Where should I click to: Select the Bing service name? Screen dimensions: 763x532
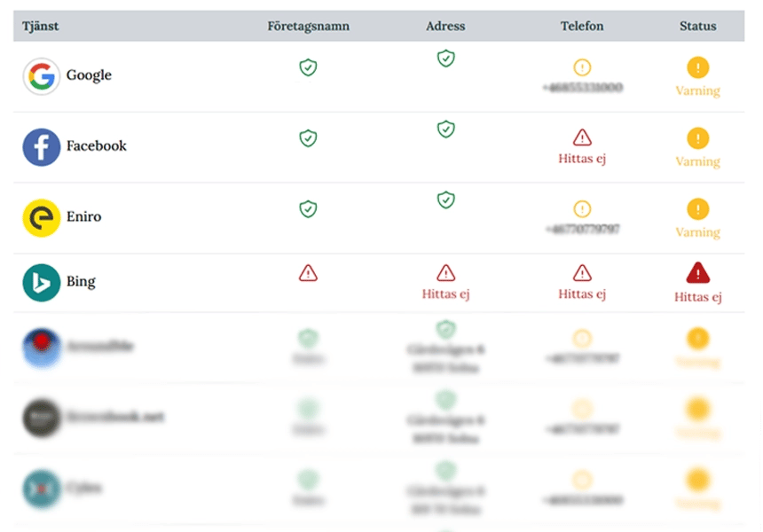tap(81, 282)
